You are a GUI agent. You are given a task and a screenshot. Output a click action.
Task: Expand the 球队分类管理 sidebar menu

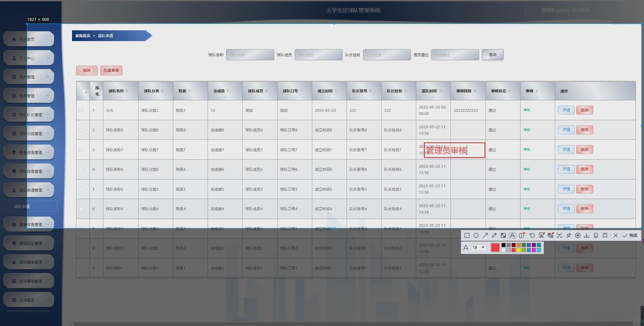tap(29, 133)
